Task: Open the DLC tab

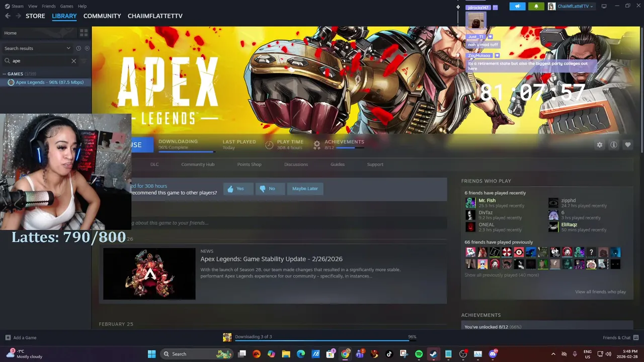Action: point(154,164)
